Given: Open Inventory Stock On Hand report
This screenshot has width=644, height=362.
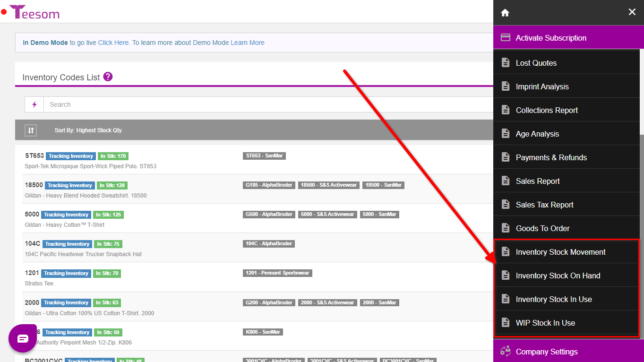Looking at the screenshot, I should pos(558,276).
